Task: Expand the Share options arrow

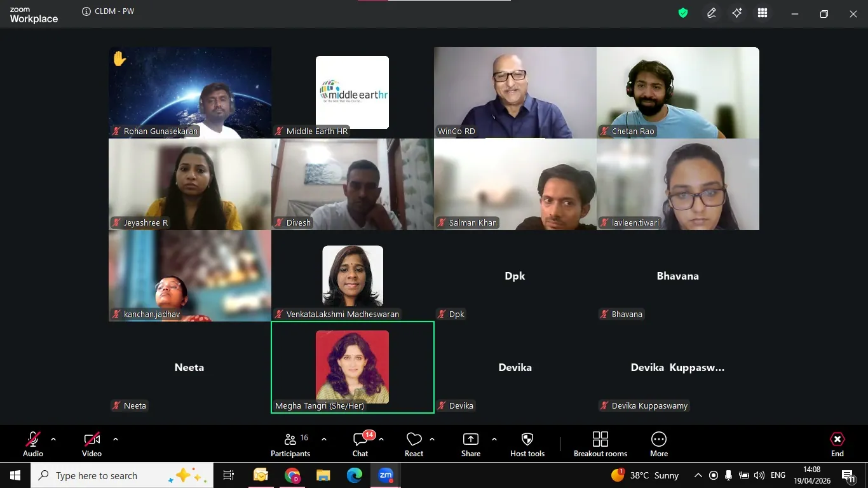Action: pyautogui.click(x=494, y=439)
